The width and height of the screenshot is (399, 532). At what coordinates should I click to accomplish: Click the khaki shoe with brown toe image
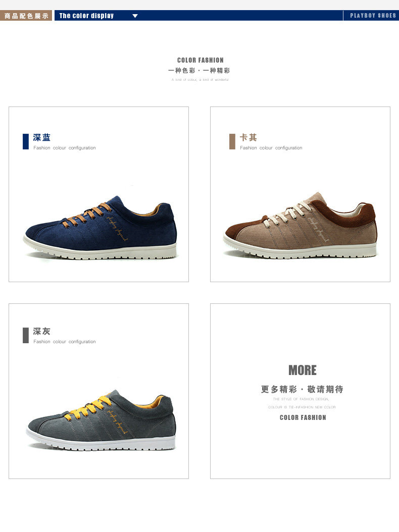coord(301,225)
